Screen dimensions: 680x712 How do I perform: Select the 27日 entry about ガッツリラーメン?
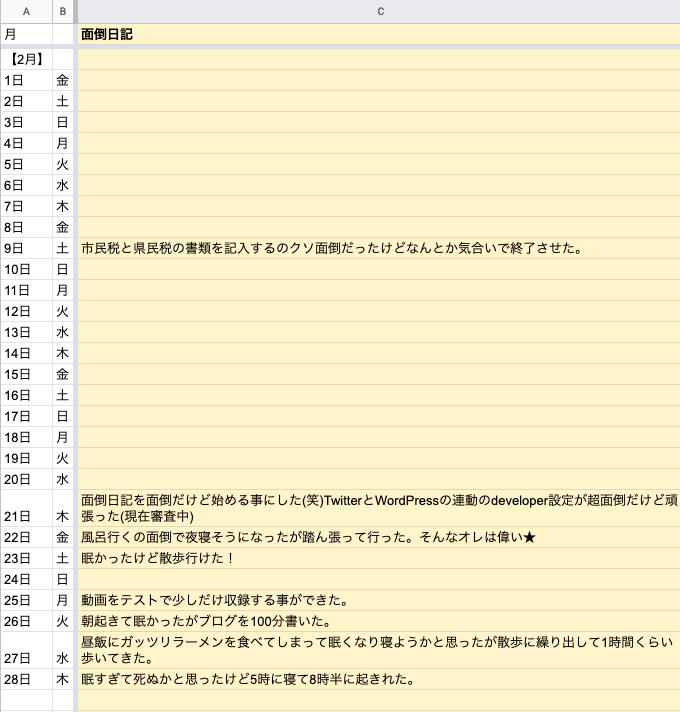[379, 650]
